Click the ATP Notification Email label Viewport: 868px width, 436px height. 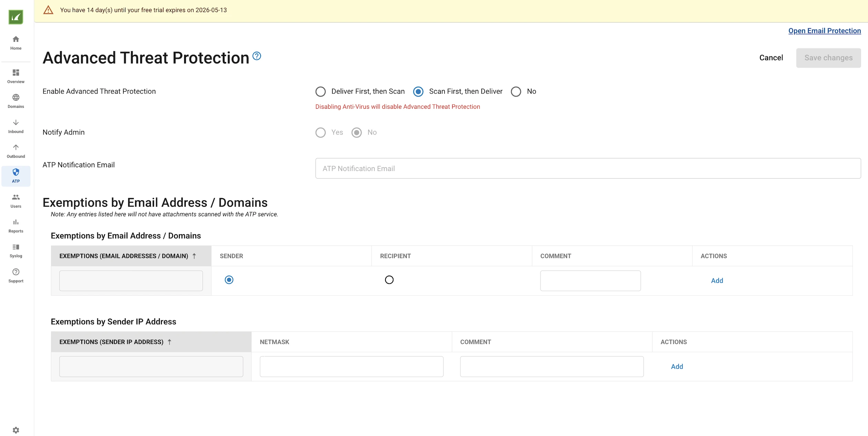tap(79, 165)
